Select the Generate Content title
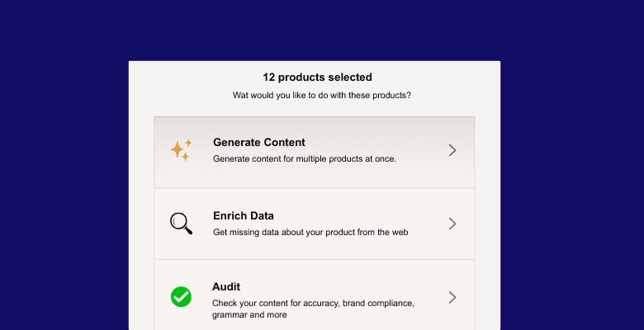The height and width of the screenshot is (330, 644). pyautogui.click(x=258, y=142)
